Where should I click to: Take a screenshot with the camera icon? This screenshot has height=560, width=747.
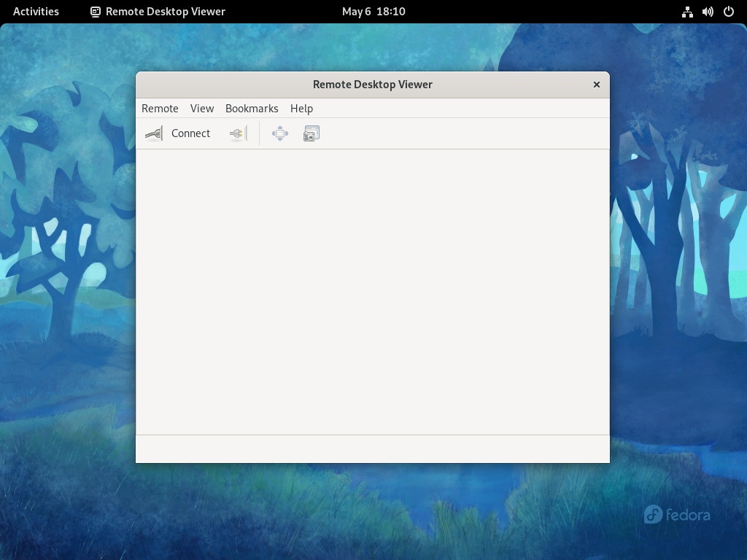pyautogui.click(x=311, y=133)
